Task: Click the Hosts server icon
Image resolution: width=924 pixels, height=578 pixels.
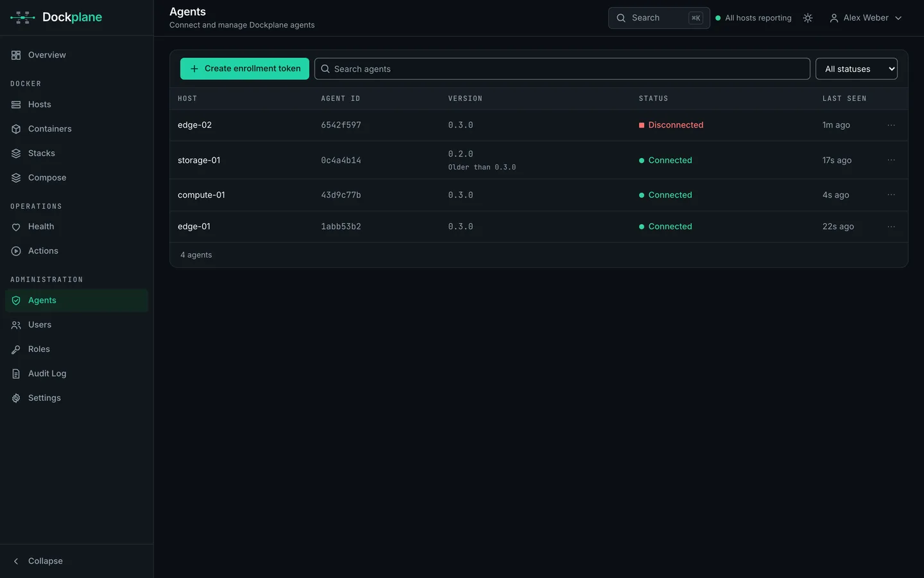Action: click(x=16, y=105)
